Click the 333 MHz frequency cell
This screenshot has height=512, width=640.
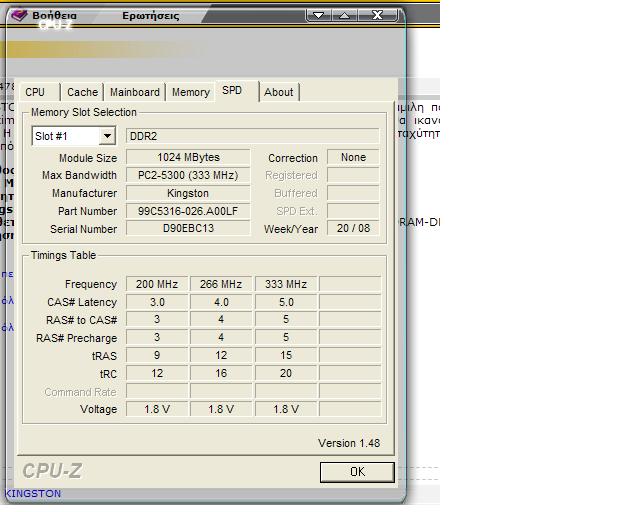click(286, 284)
